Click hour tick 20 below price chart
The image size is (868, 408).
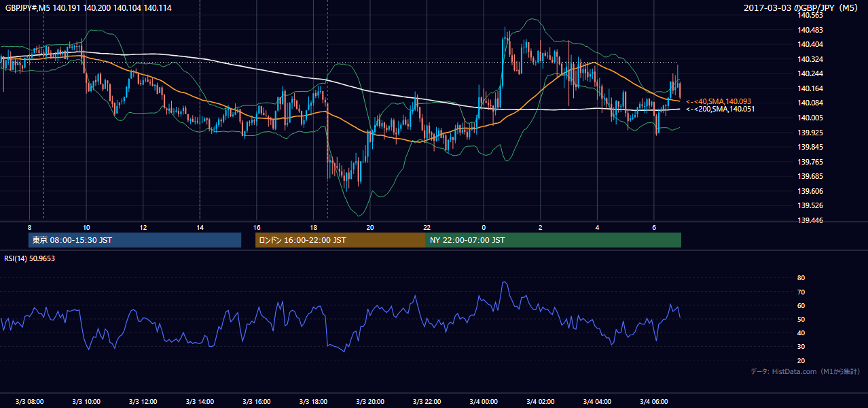[x=370, y=226]
